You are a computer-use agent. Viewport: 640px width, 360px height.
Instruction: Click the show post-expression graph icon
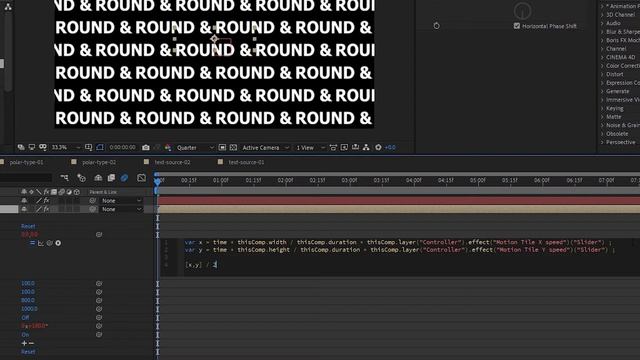click(41, 243)
